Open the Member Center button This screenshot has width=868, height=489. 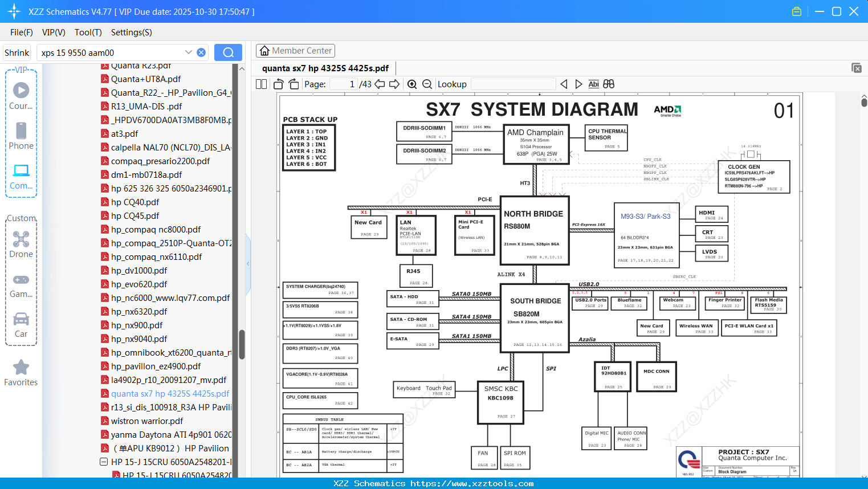pos(295,51)
